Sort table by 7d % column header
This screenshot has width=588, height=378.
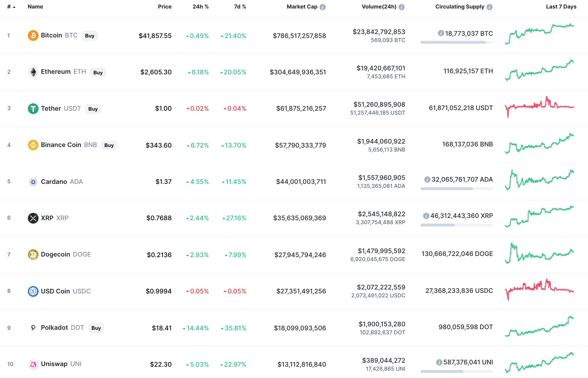tap(240, 7)
